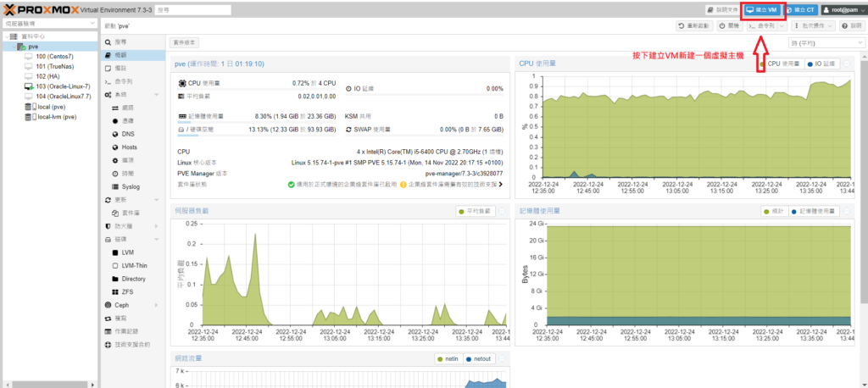Viewport: 868px width, 388px height.
Task: Open the Syslog menu item
Action: pos(131,186)
